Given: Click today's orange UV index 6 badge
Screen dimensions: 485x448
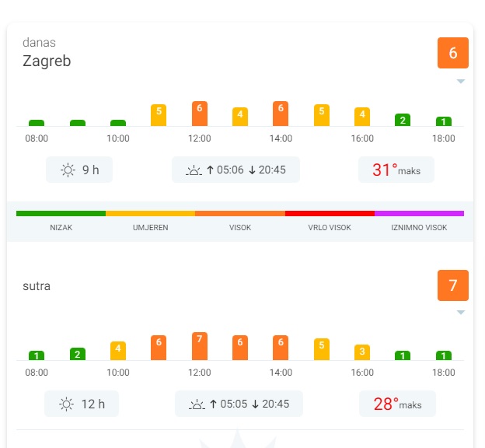Looking at the screenshot, I should [452, 53].
